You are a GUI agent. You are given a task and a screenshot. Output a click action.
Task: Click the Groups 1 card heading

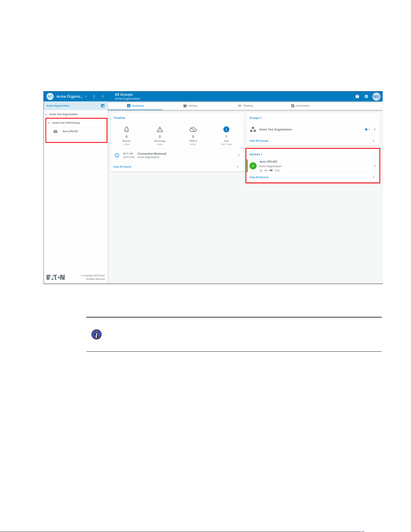pos(255,118)
